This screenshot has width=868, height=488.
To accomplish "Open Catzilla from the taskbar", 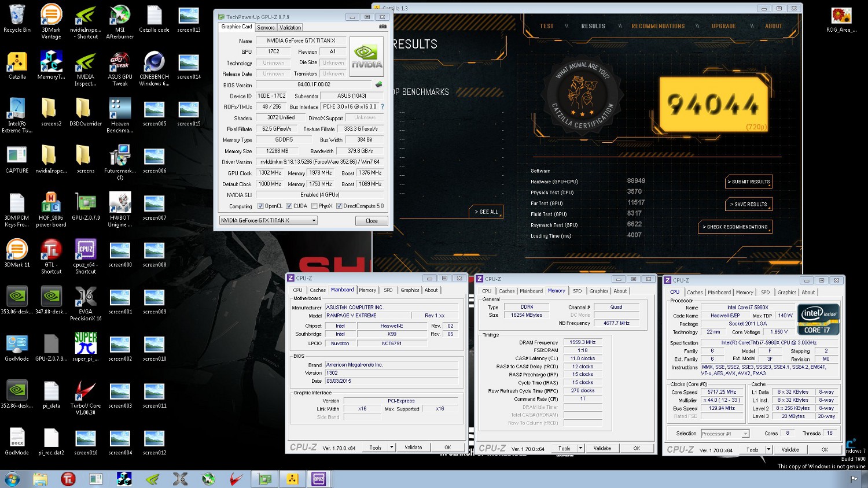I will [x=292, y=479].
